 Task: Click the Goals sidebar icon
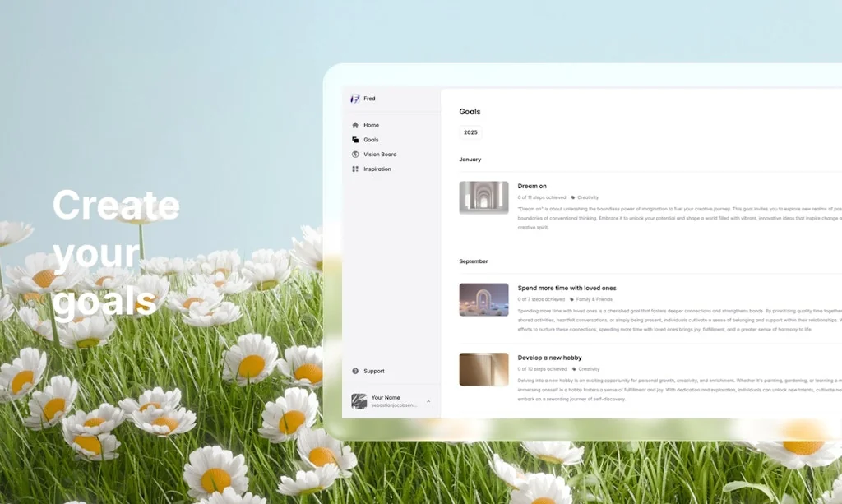355,140
